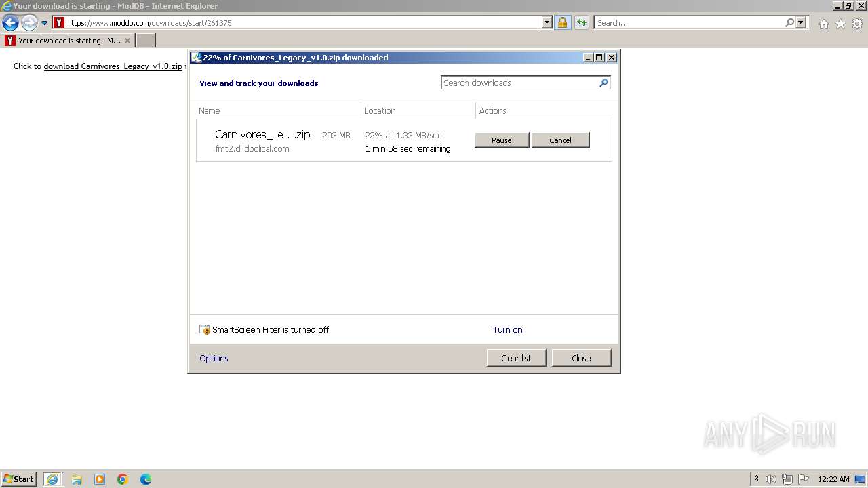
Task: Close the downloads dialog with X
Action: [x=612, y=58]
